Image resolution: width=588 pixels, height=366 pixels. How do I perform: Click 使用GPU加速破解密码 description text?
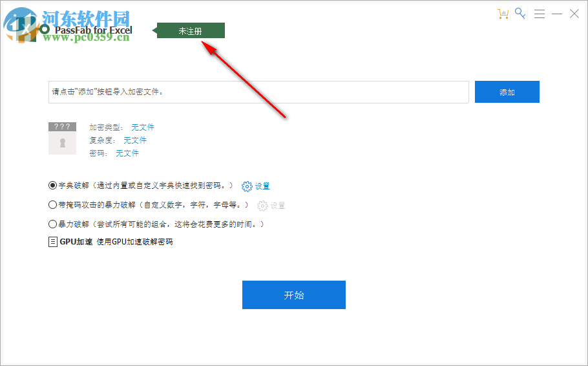(134, 242)
